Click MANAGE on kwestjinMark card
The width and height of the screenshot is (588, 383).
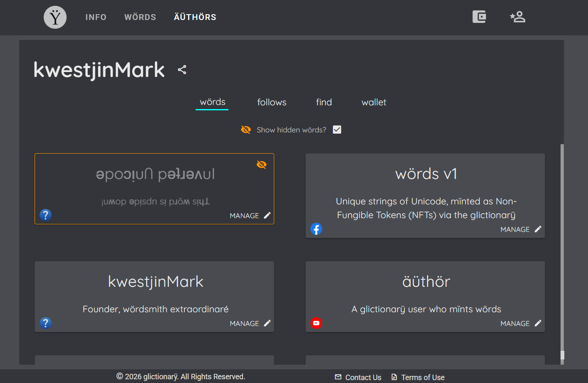pyautogui.click(x=244, y=323)
